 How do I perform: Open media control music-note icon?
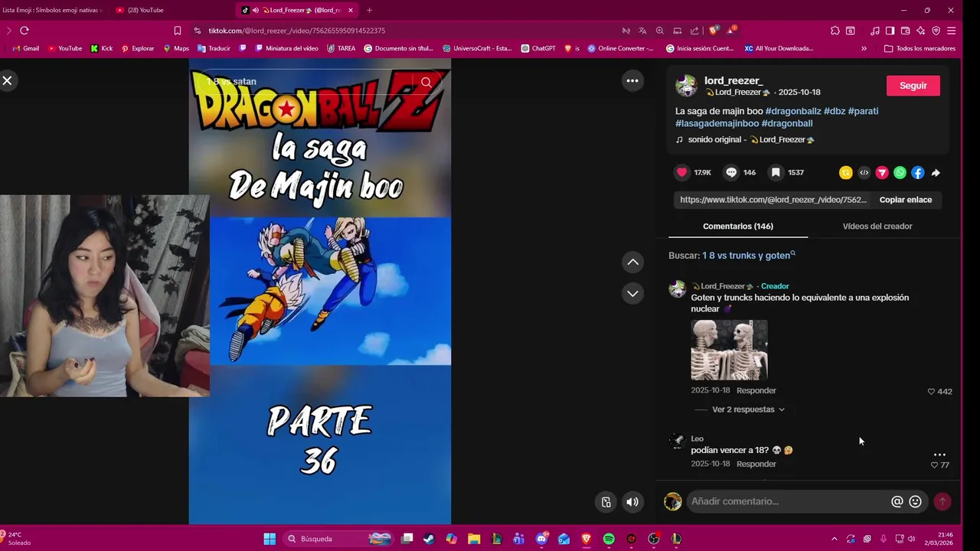tap(875, 31)
